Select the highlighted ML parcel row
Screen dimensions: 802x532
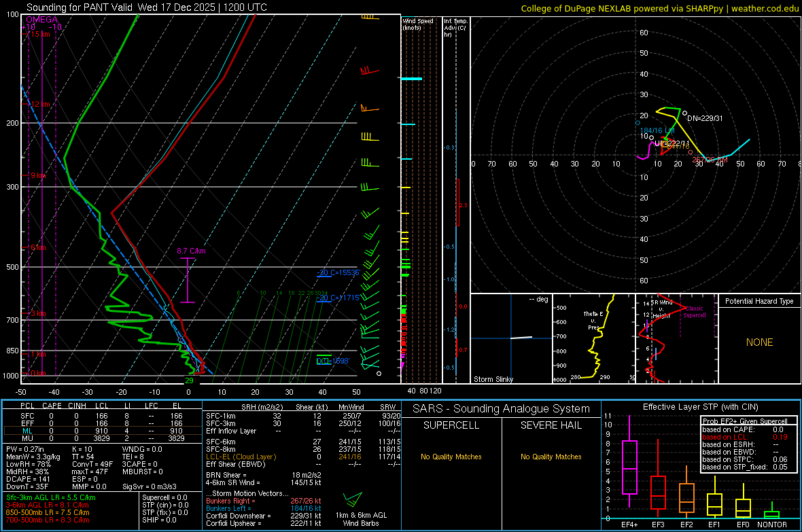point(102,431)
